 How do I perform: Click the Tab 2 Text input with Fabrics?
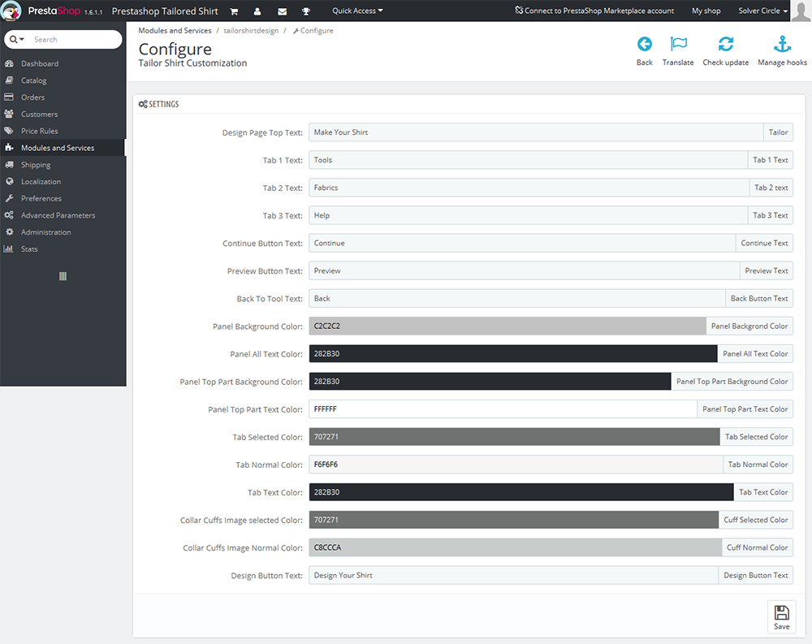pos(529,188)
